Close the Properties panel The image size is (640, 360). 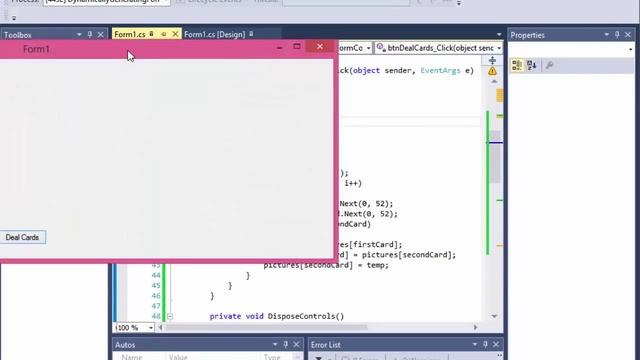pos(628,35)
